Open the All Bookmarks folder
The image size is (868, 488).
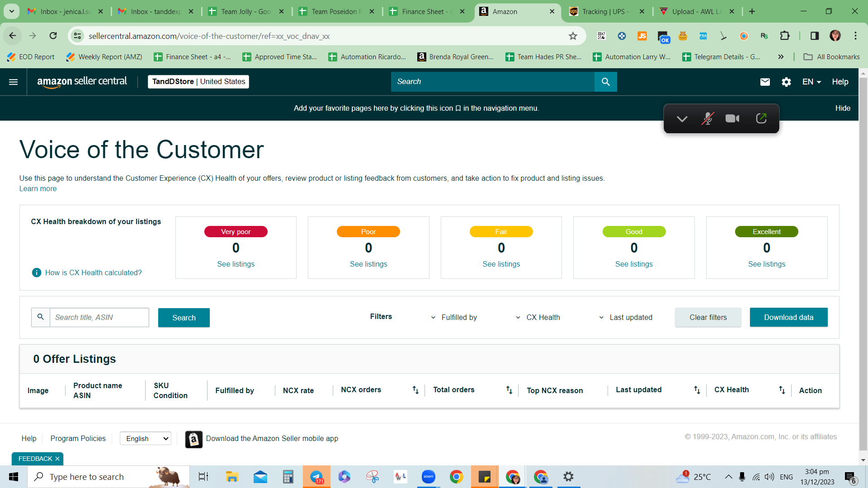tap(831, 57)
